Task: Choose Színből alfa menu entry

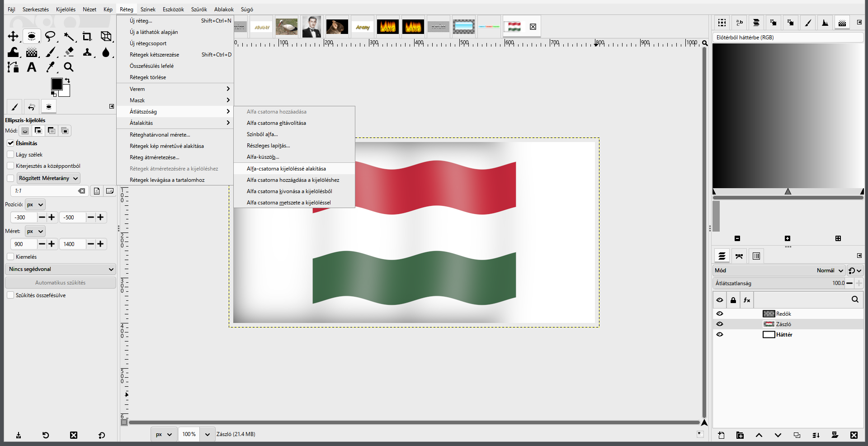Action: 294,134
